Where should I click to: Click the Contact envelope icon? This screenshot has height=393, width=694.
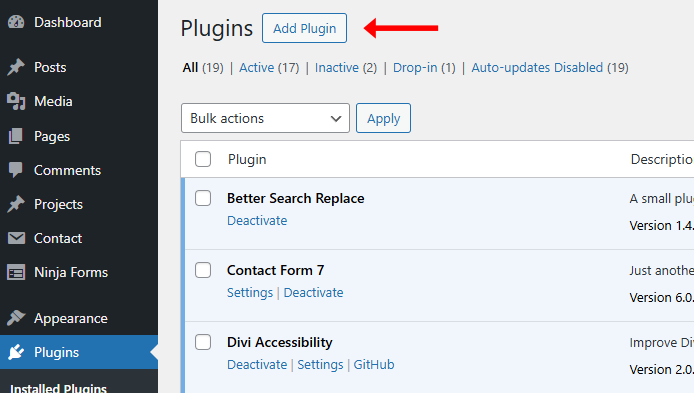click(16, 238)
